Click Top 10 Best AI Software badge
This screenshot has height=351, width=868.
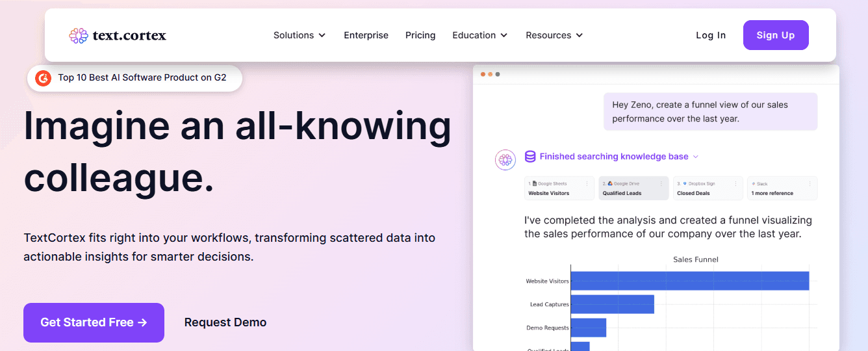(x=134, y=78)
